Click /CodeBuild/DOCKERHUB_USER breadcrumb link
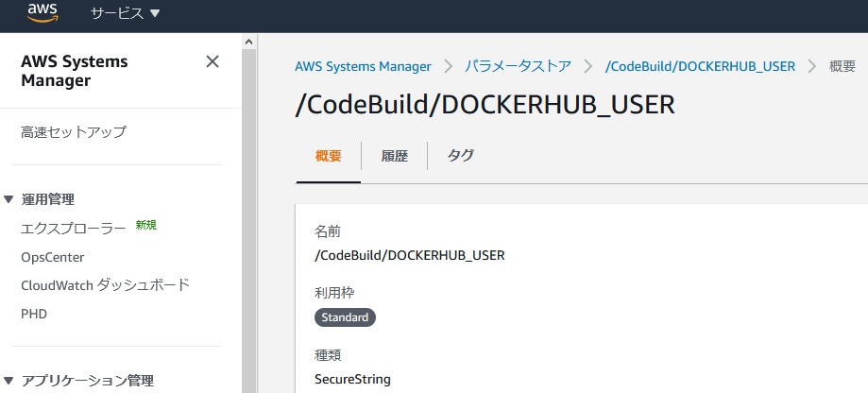The image size is (868, 393). coord(700,66)
